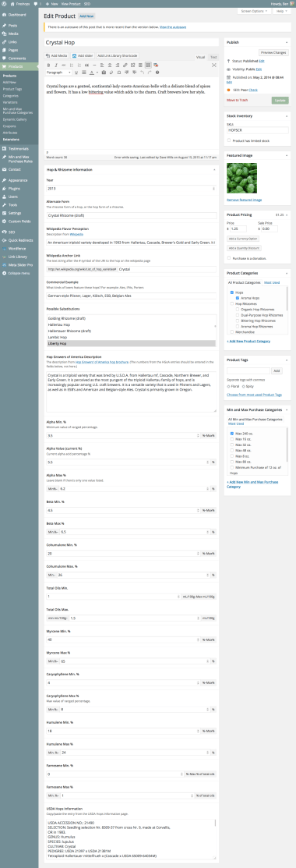
Task: Open the Paragraph format dropdown
Action: pyautogui.click(x=58, y=73)
